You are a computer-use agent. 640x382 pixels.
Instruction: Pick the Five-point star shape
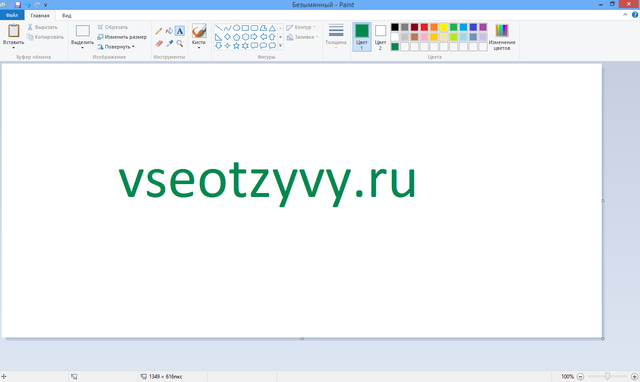(x=236, y=46)
